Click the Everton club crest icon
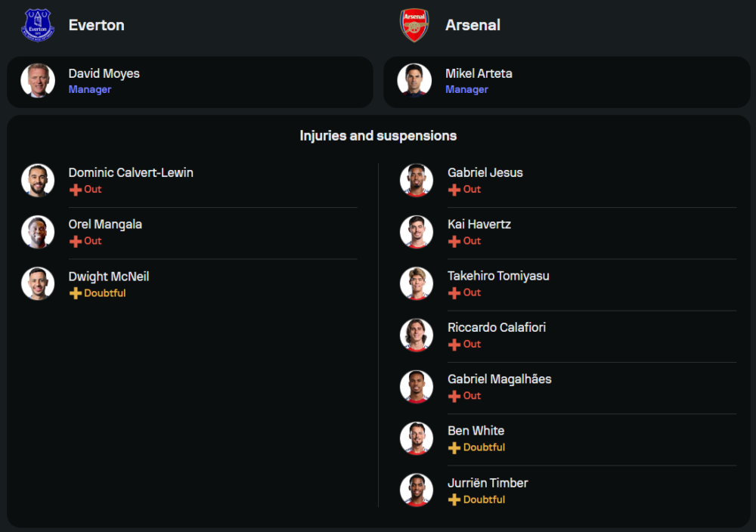 pyautogui.click(x=38, y=25)
